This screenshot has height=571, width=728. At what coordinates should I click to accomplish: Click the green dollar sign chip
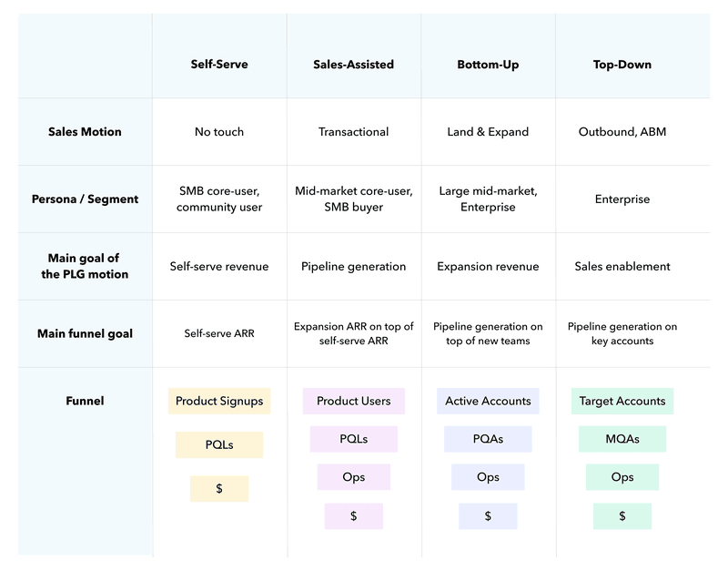(622, 515)
